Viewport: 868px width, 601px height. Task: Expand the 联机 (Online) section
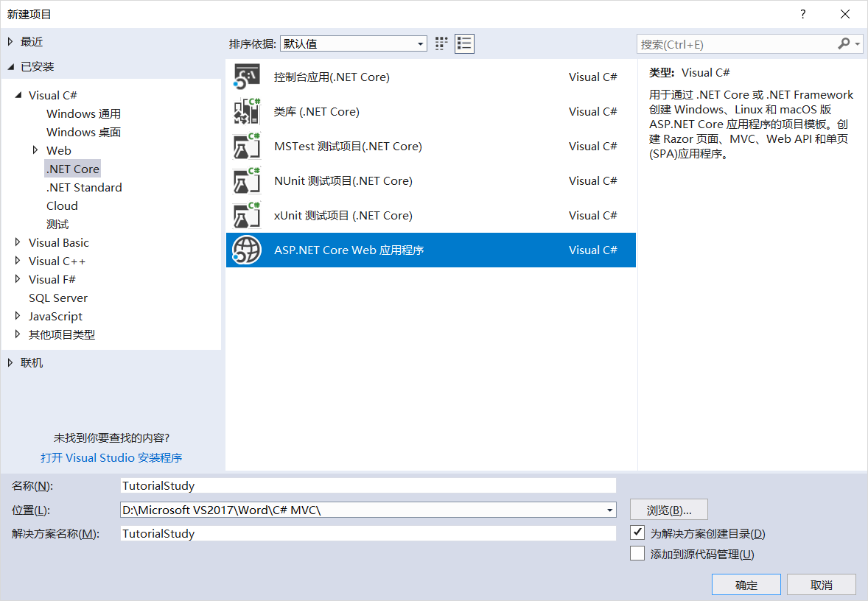pyautogui.click(x=10, y=362)
